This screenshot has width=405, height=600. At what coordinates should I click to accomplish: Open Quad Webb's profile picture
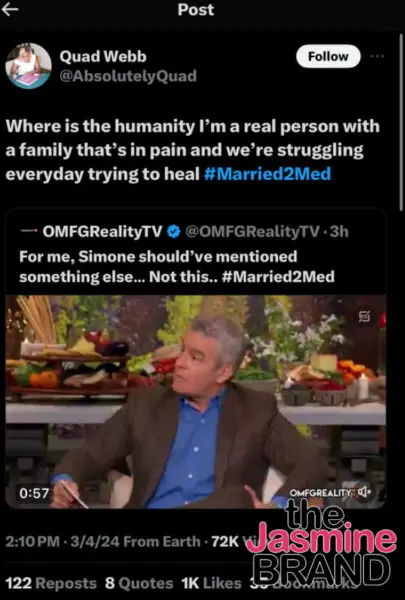coord(28,66)
